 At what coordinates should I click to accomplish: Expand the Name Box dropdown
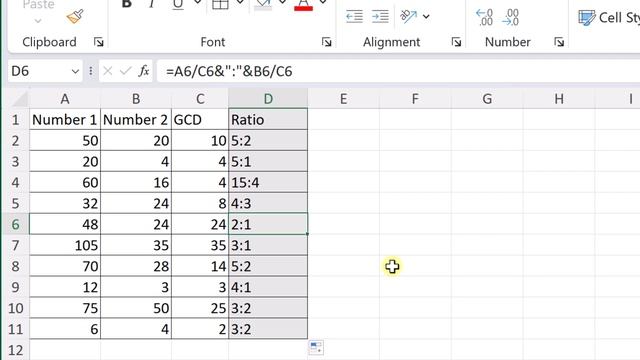click(x=75, y=71)
